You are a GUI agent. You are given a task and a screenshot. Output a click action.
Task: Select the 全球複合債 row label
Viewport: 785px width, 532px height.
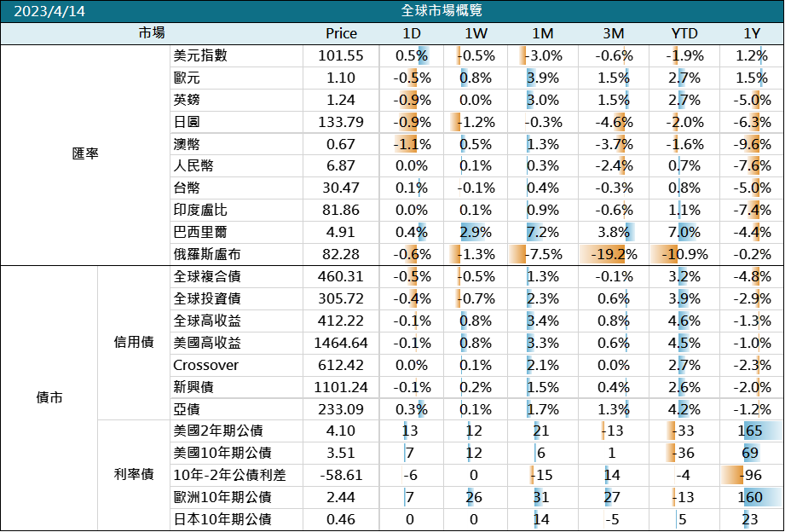click(207, 276)
